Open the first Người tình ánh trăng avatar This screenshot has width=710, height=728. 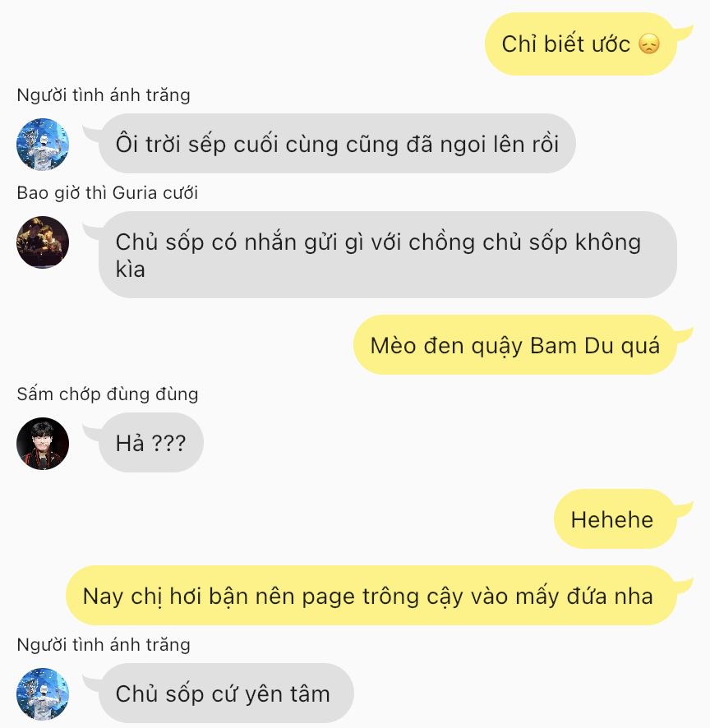click(43, 144)
